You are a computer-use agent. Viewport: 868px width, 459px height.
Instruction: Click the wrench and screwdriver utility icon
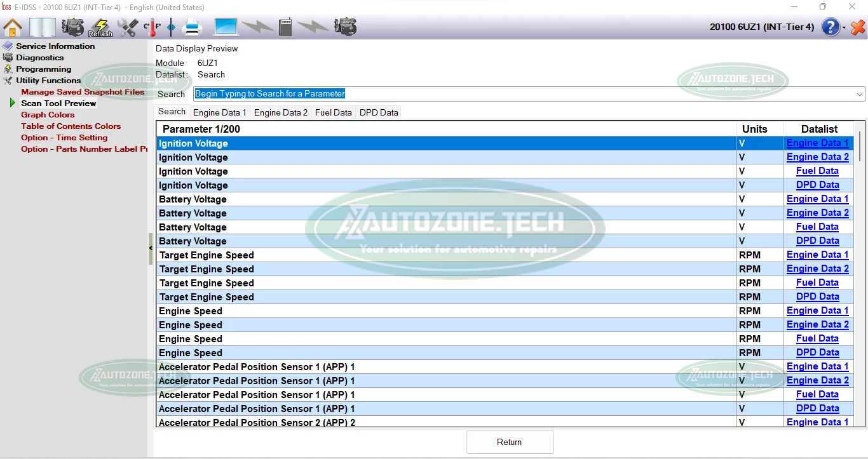(x=128, y=27)
